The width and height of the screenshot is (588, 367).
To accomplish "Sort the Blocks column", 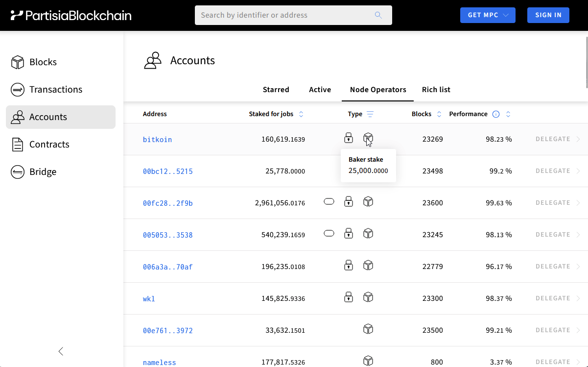I will pos(439,114).
